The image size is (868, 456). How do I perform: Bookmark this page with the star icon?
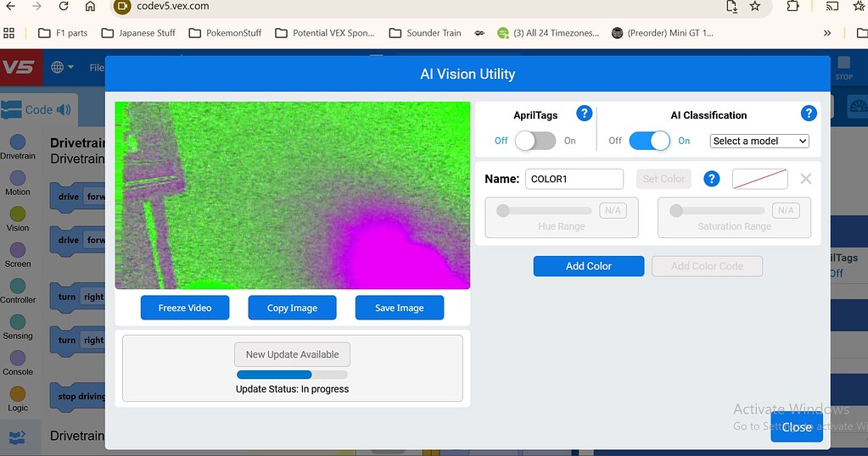pos(754,6)
